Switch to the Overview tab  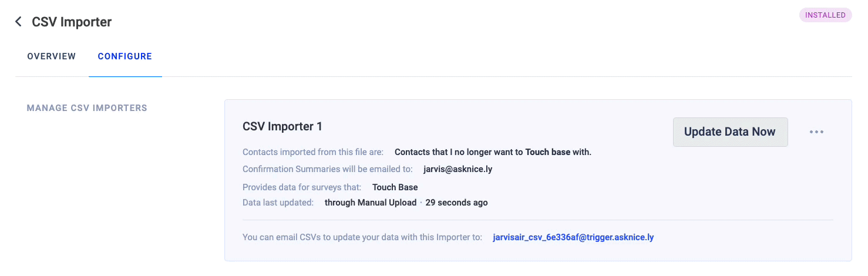pos(52,56)
